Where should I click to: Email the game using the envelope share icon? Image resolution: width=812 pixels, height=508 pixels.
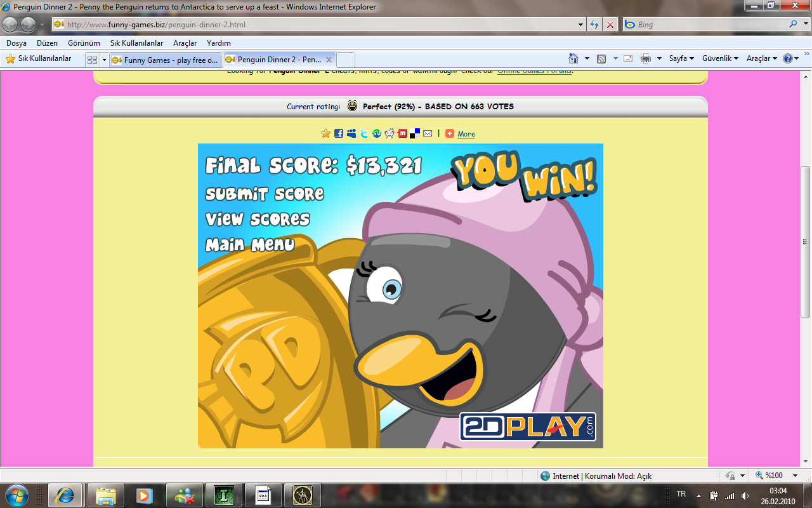pyautogui.click(x=428, y=133)
